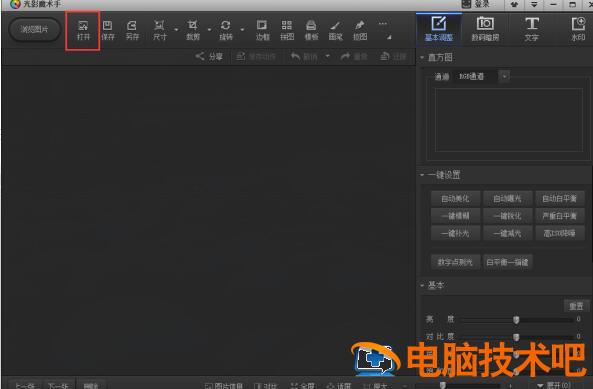This screenshot has height=389, width=593.
Task: Click the 适屏 fit-to-screen icon
Action: [x=330, y=386]
